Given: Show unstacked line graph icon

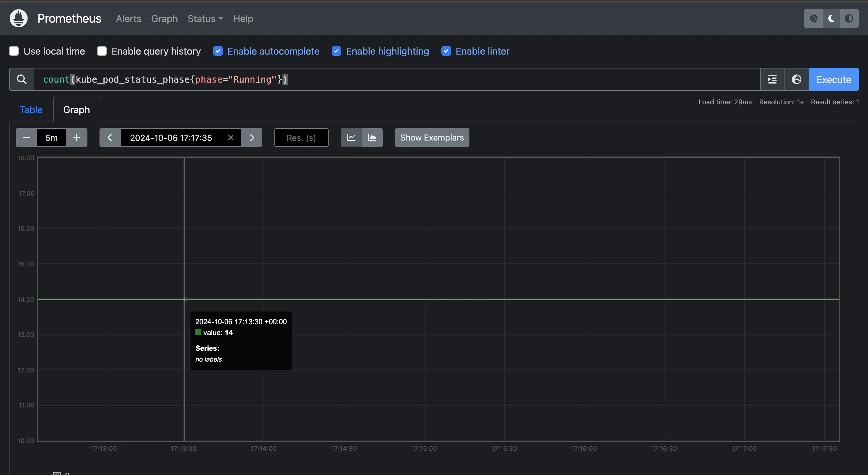Looking at the screenshot, I should pos(352,138).
